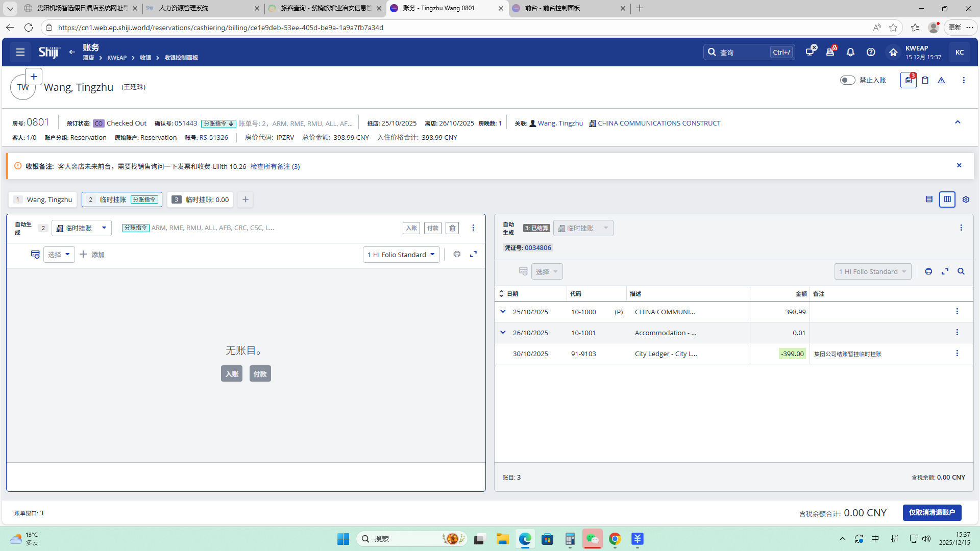Open the help question mark icon

[871, 52]
